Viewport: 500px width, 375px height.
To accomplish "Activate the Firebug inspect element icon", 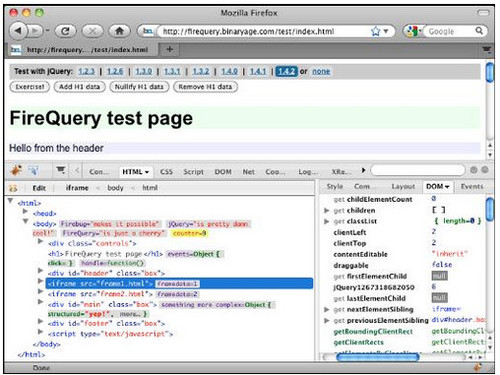I will [33, 171].
